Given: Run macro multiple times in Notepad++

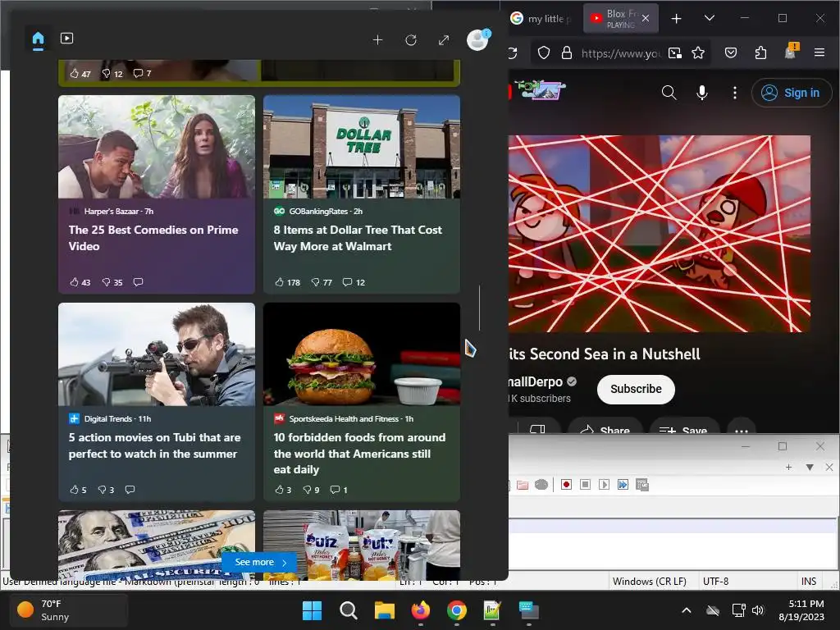Looking at the screenshot, I should click(x=623, y=484).
